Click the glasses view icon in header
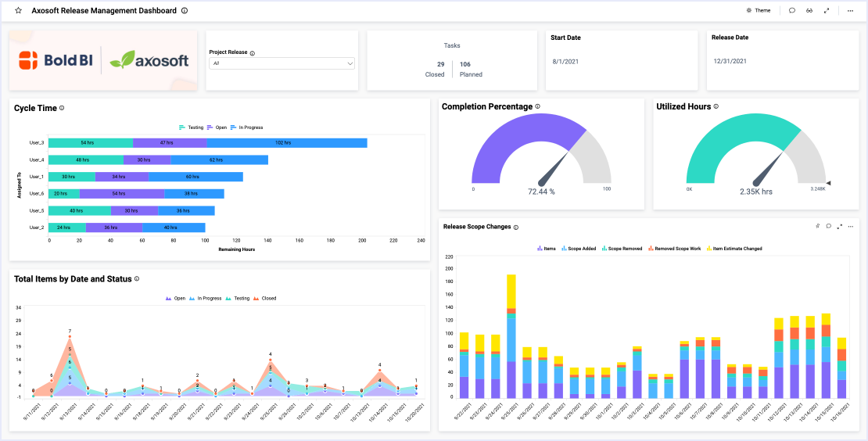Viewport: 868px width, 441px height. click(810, 11)
